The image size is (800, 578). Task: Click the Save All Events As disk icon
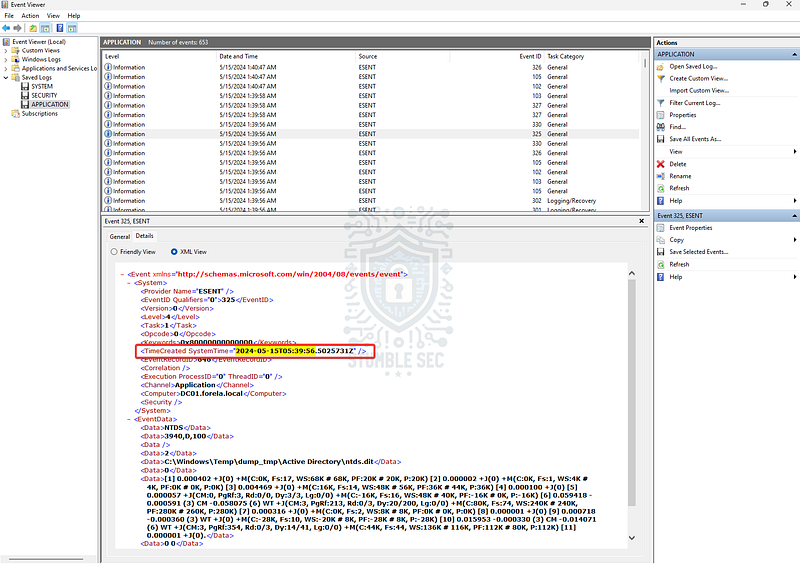[x=660, y=139]
